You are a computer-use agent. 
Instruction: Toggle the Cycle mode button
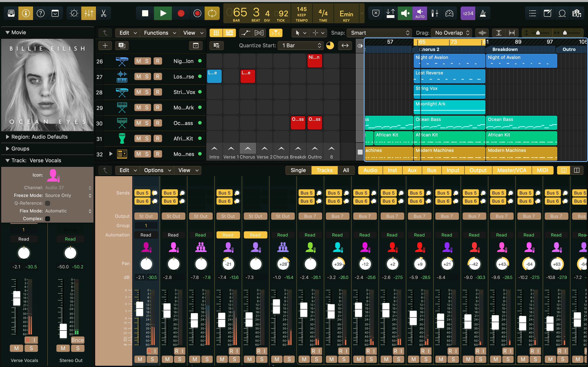pos(212,13)
